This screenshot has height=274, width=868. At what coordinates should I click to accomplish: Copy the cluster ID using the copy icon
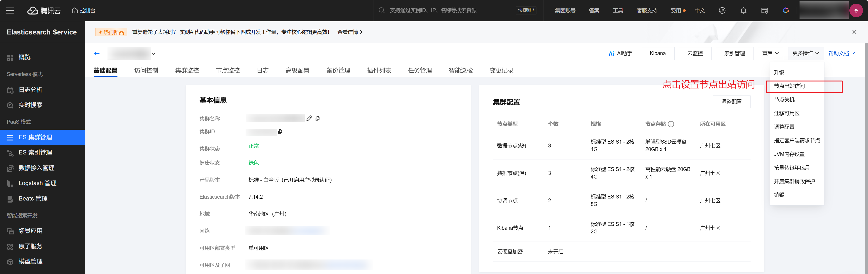coord(280,131)
